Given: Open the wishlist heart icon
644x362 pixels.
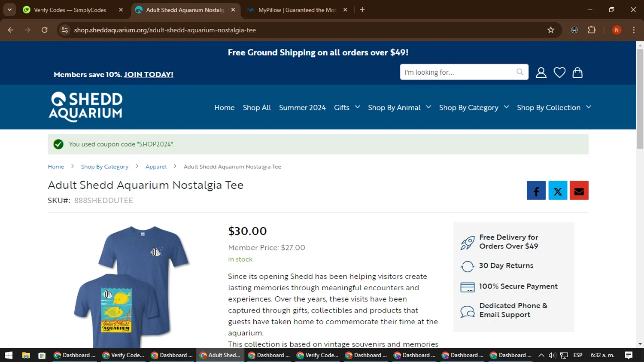Looking at the screenshot, I should pyautogui.click(x=559, y=73).
